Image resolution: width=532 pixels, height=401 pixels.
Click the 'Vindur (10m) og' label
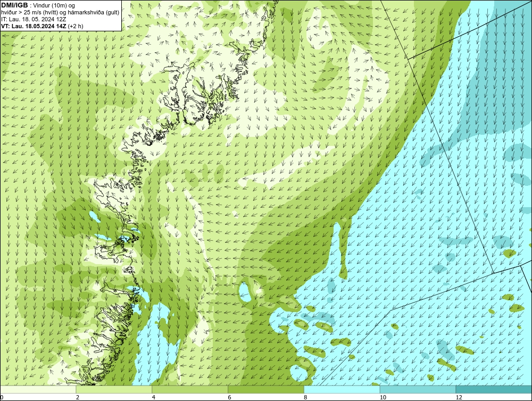coord(54,6)
